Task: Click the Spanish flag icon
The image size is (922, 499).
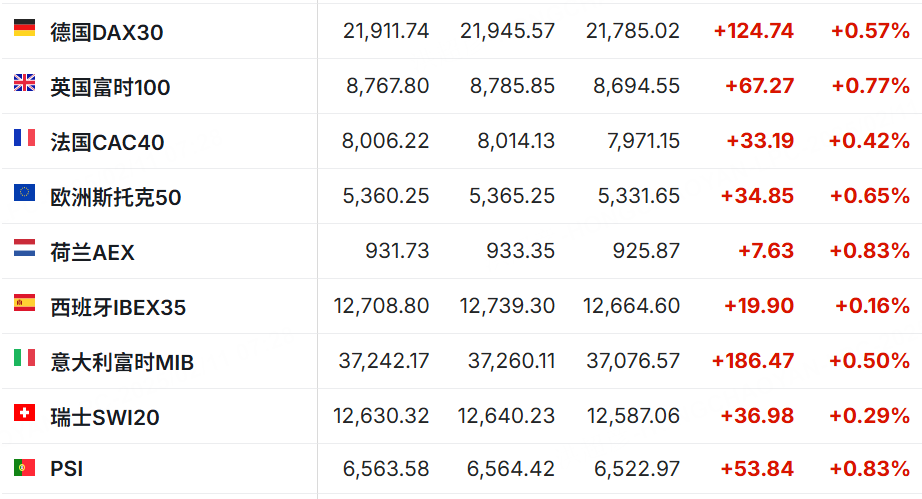Action: click(x=24, y=303)
